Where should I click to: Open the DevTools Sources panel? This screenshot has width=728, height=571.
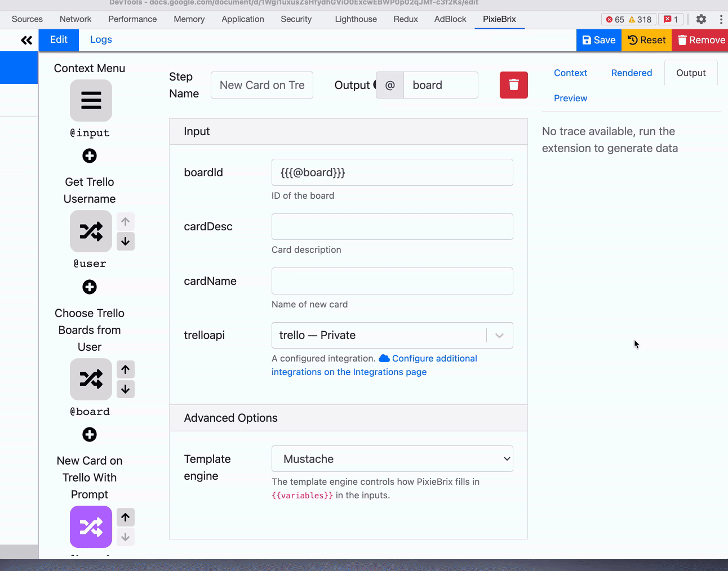coord(27,19)
